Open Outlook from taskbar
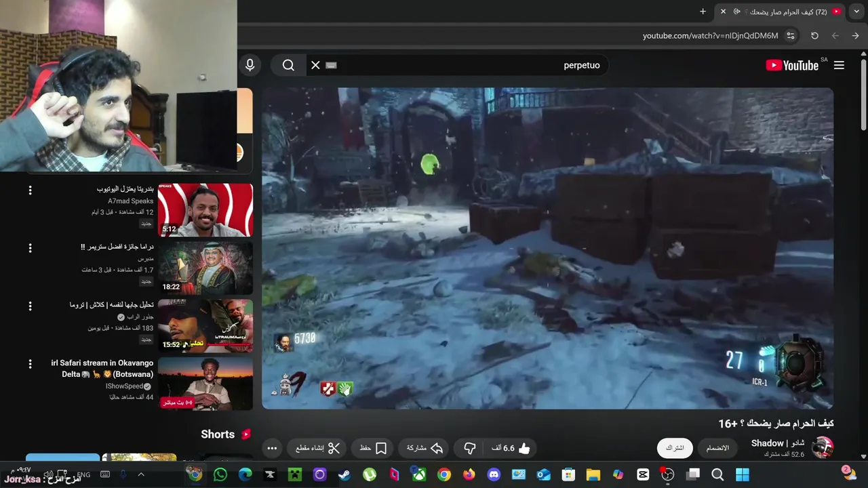Screen dimensions: 868x488 tap(543, 474)
